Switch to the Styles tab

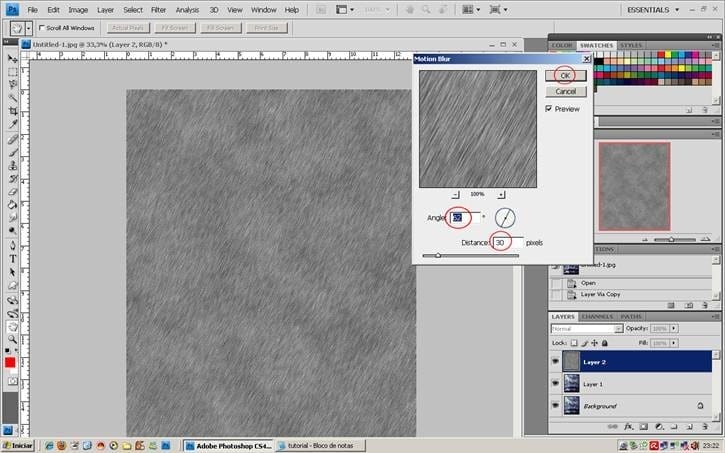631,45
